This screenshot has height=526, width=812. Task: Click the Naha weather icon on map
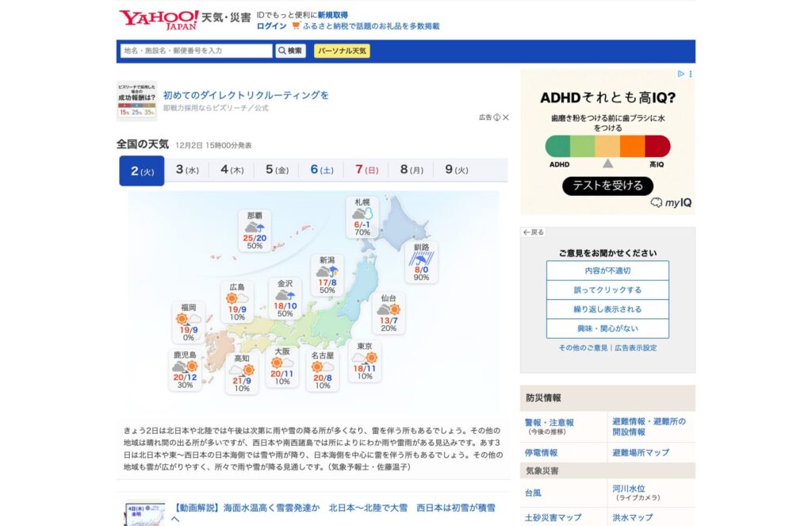click(255, 227)
